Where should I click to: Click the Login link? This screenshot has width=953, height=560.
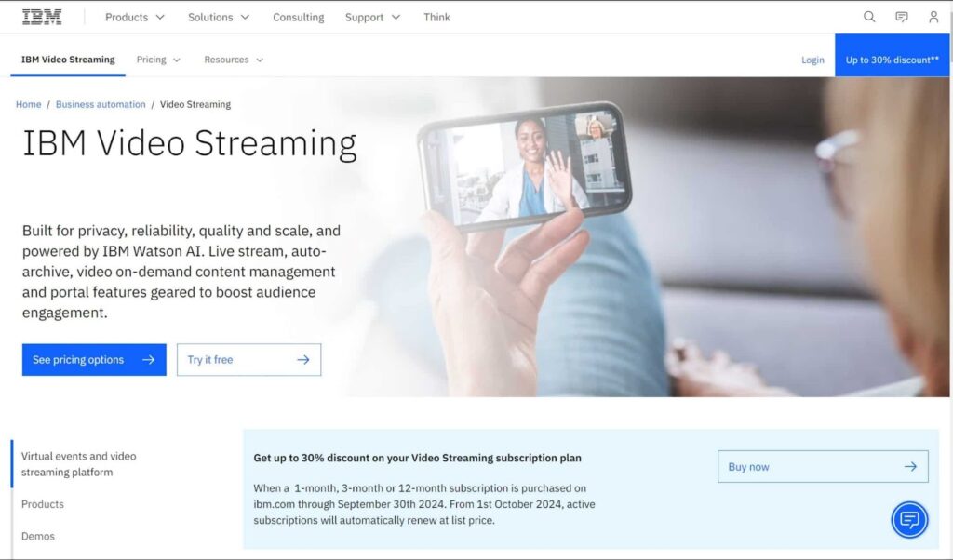812,60
